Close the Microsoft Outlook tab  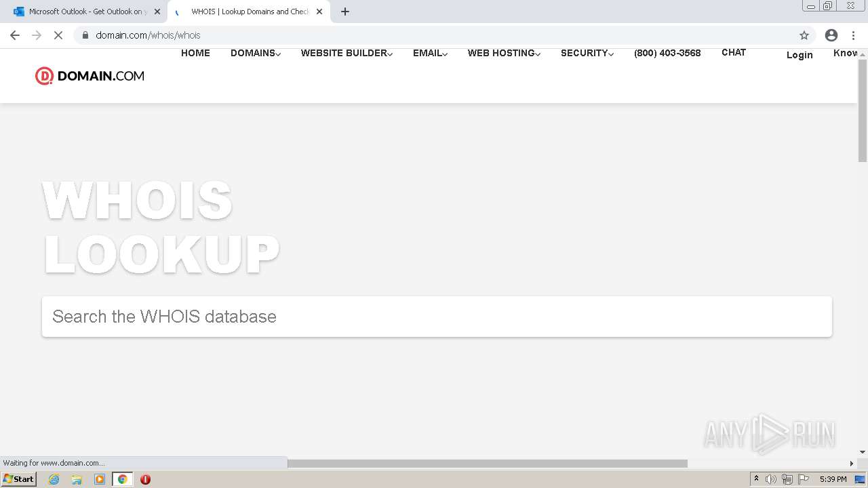point(157,12)
